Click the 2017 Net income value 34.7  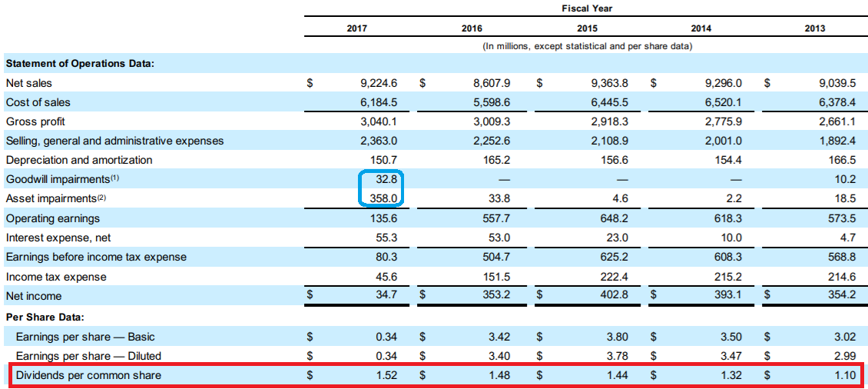(386, 296)
